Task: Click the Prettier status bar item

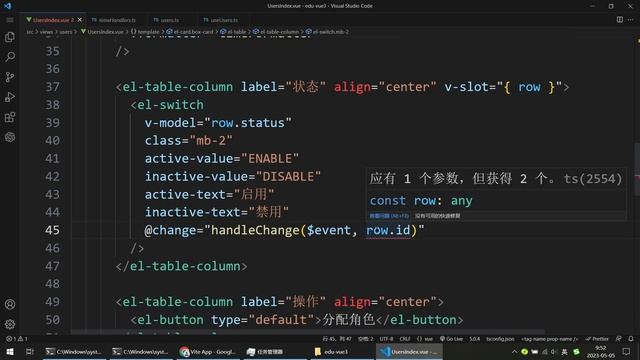Action: coord(597,339)
